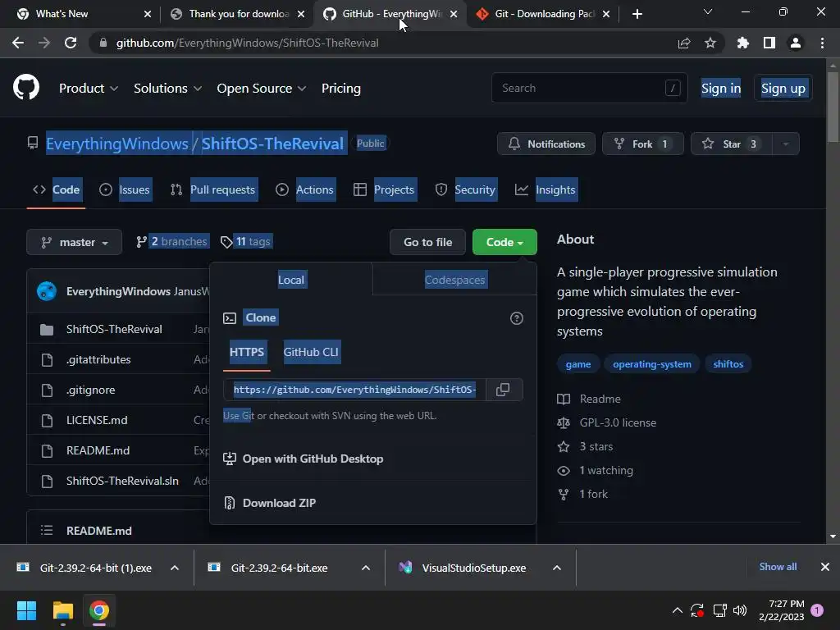Click the 2 branches link
Image resolution: width=840 pixels, height=630 pixels.
[171, 242]
